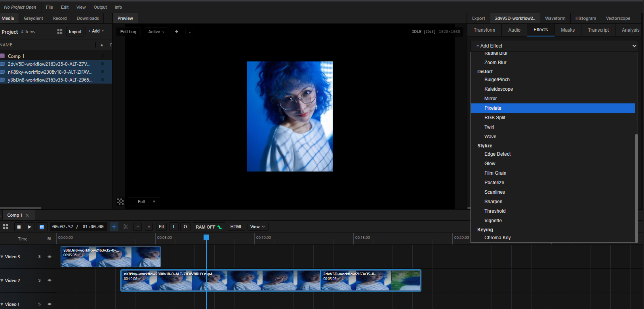Screen dimensions: 644x309
Task: Switch to the Masks tab
Action: click(x=567, y=30)
